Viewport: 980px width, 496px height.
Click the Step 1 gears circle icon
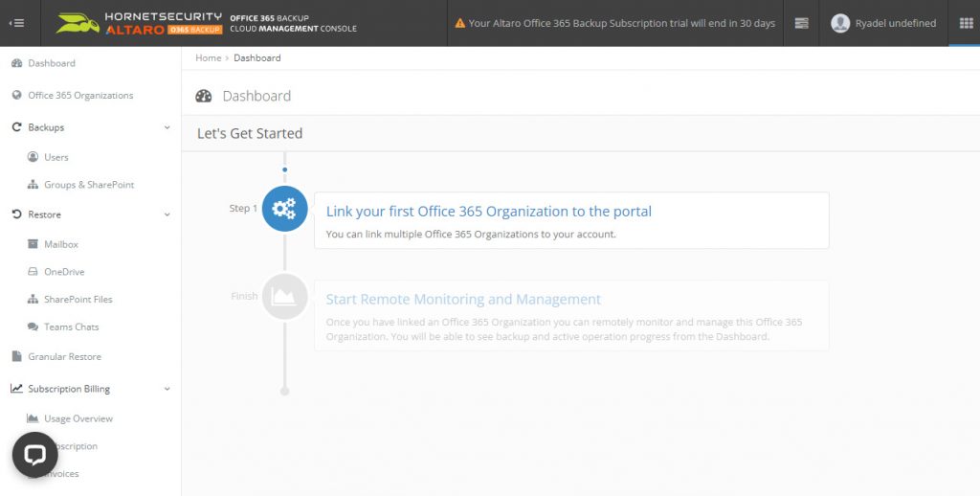284,209
